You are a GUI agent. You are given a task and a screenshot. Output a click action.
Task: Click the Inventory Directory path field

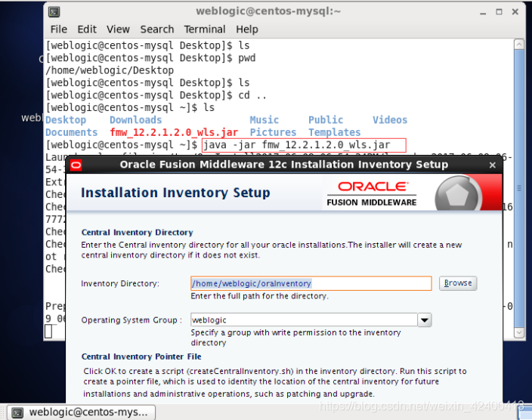coord(311,283)
